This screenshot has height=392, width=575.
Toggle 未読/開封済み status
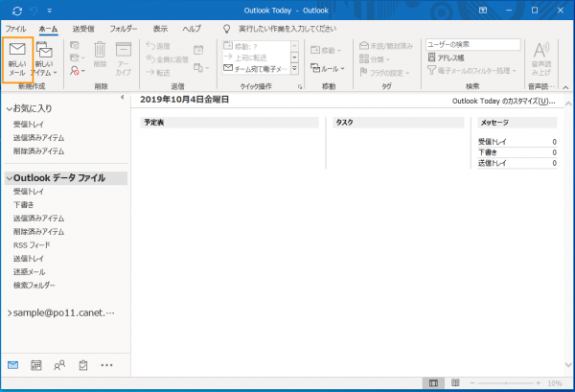(x=386, y=46)
